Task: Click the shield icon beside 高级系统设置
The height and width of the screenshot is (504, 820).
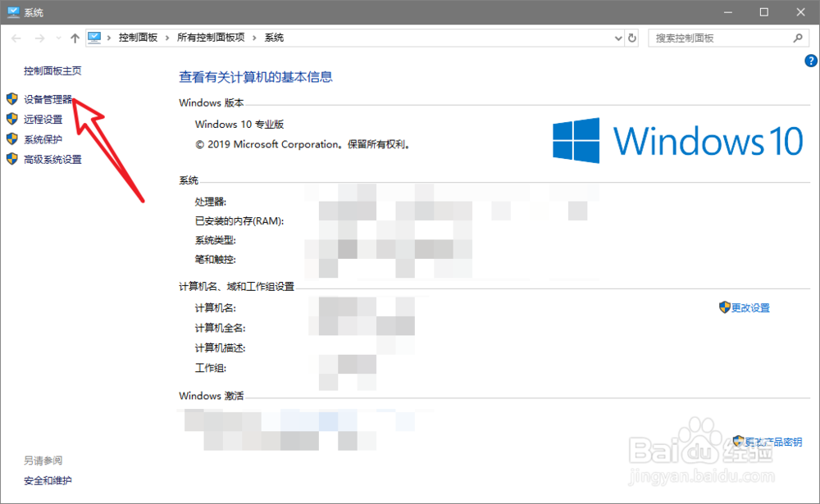Action: [12, 159]
